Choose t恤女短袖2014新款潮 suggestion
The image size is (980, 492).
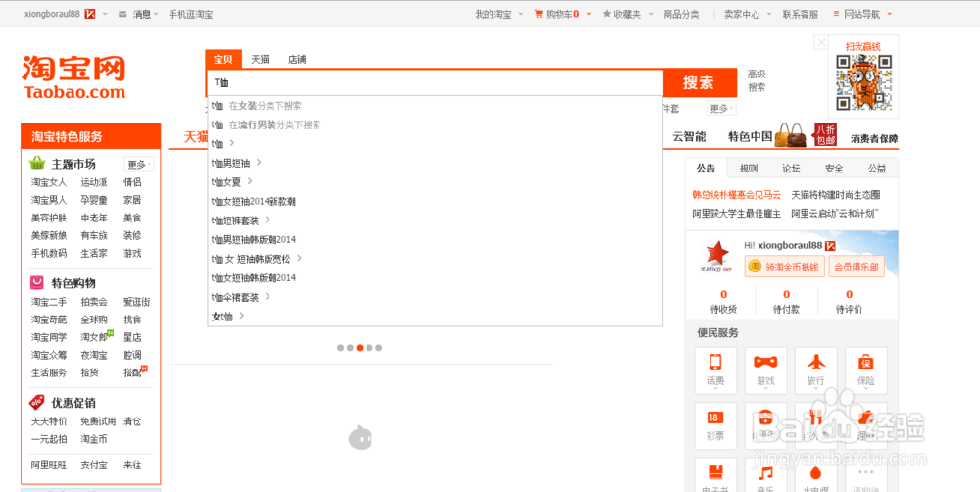[434, 201]
